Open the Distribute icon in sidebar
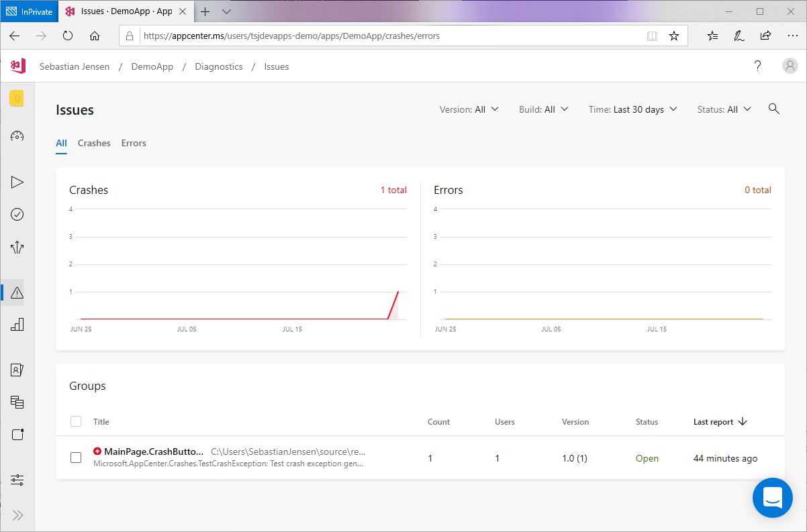807x532 pixels. [17, 248]
